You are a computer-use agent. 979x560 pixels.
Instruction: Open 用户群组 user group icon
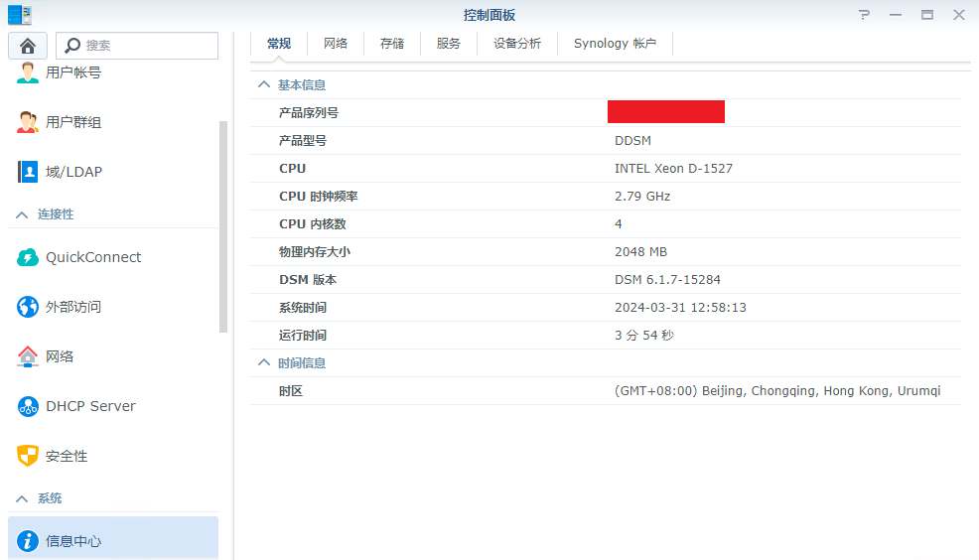28,122
